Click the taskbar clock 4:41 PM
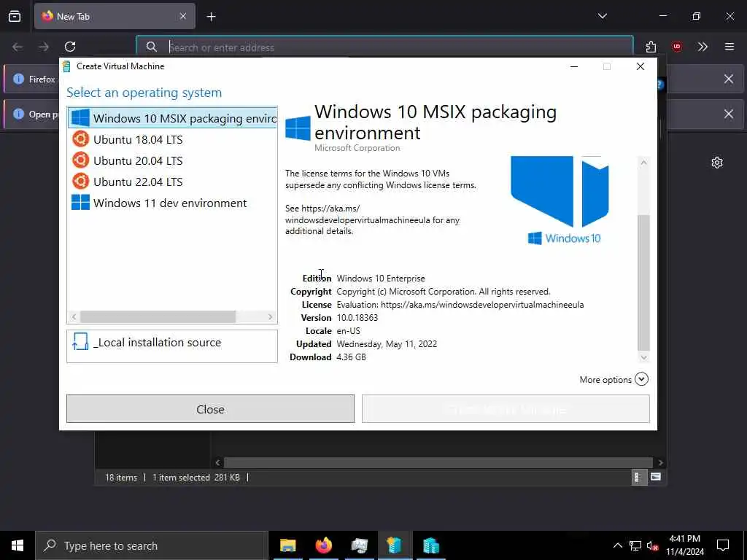Viewport: 747px width, 560px height. tap(684, 545)
